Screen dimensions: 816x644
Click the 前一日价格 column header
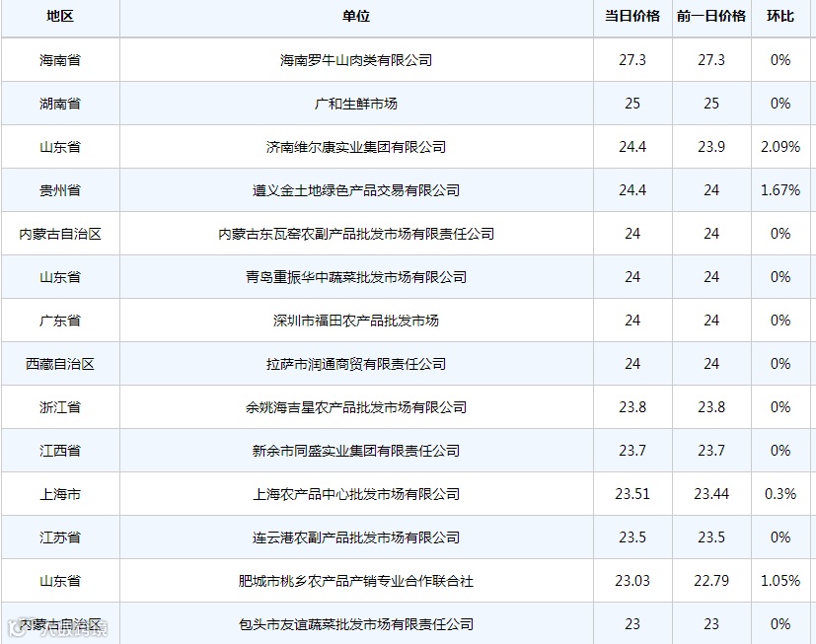[x=711, y=16]
